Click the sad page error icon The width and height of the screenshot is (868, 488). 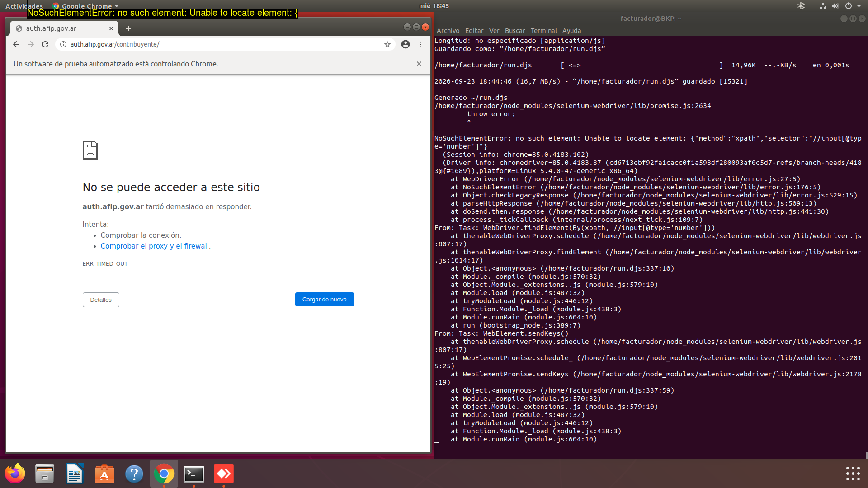pos(90,150)
